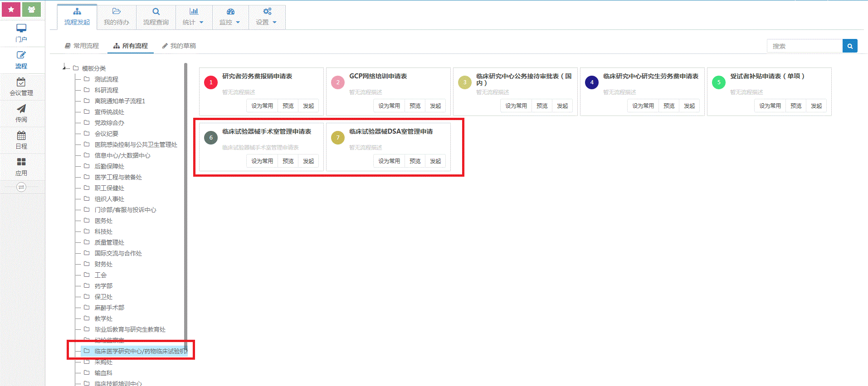
Task: Select 临床医学研究中心/药物临床试验机构 tree node
Action: pos(141,351)
